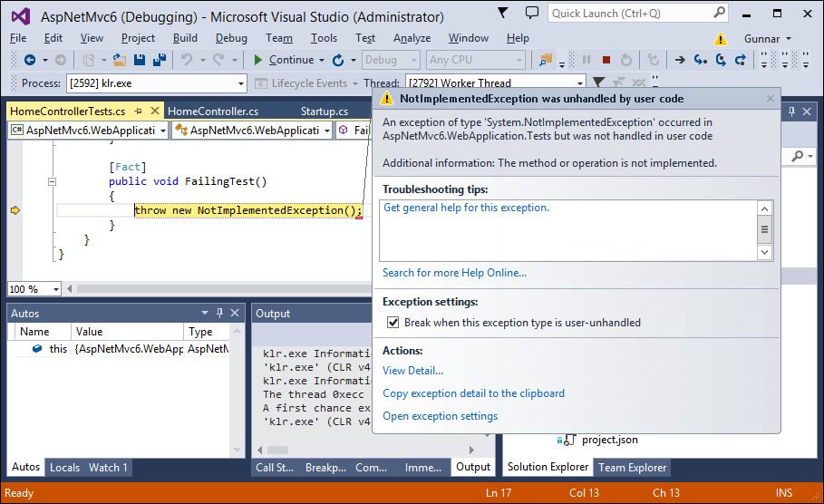Viewport: 824px width, 504px height.
Task: Open the Any CPU platform dropdown
Action: click(519, 60)
